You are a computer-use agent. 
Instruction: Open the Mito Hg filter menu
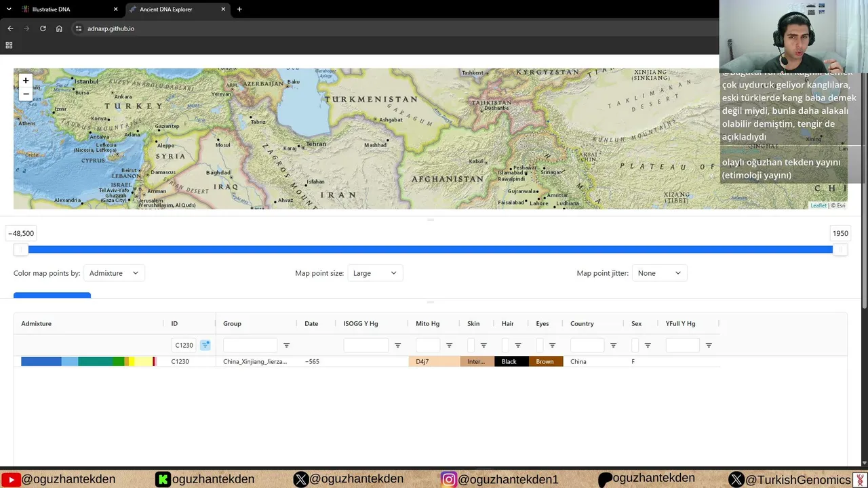(x=449, y=345)
